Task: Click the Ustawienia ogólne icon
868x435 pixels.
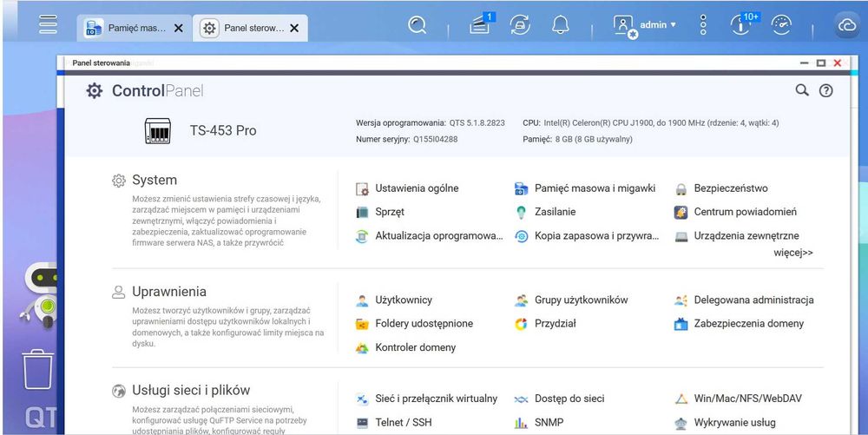Action: coord(362,188)
